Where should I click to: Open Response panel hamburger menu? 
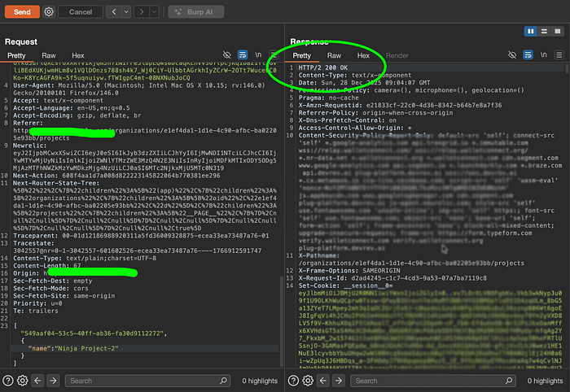pyautogui.click(x=559, y=54)
